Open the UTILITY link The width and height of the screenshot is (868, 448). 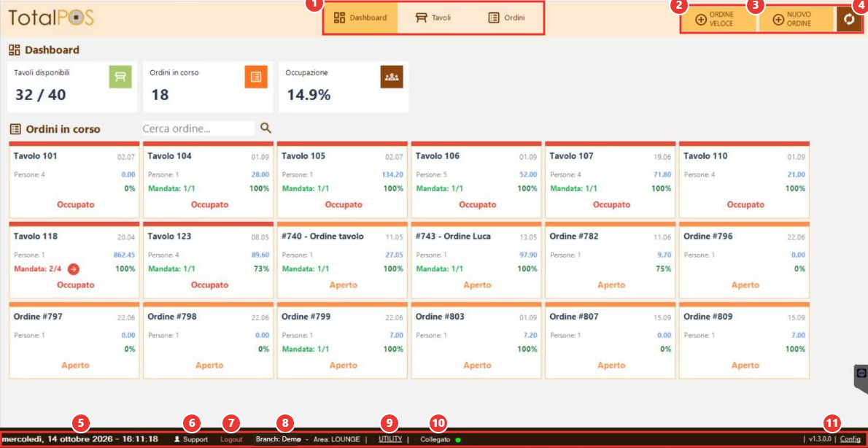390,439
